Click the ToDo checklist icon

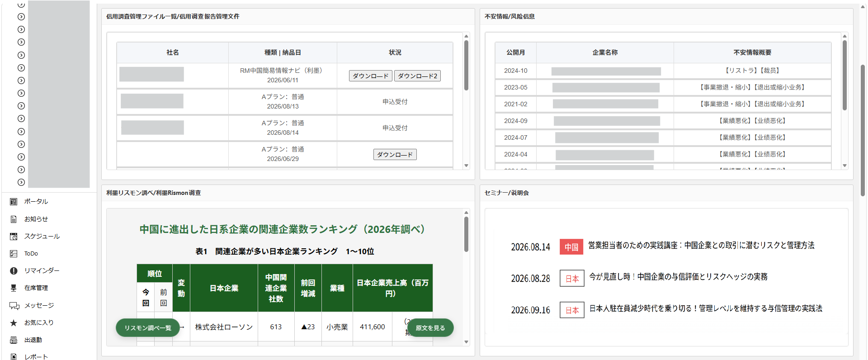click(x=14, y=254)
